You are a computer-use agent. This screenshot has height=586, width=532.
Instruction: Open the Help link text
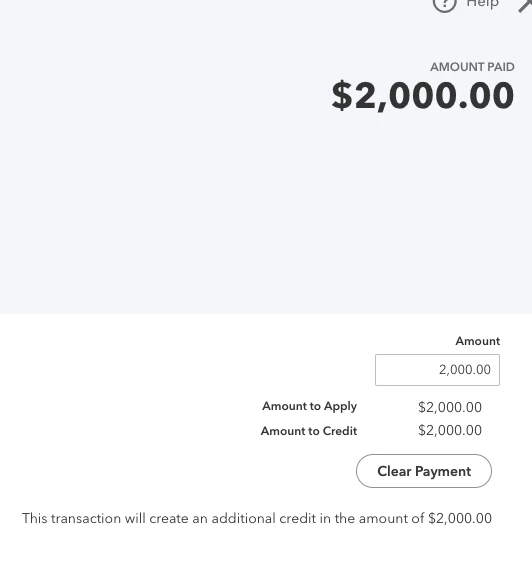[482, 4]
